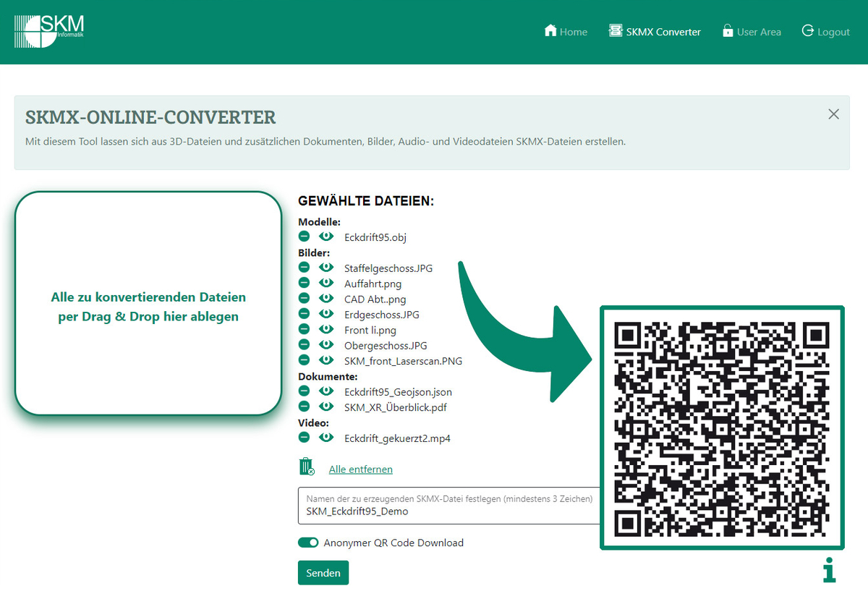The image size is (868, 612).
Task: Remove Auffahrt.png with its minus icon
Action: click(x=305, y=283)
